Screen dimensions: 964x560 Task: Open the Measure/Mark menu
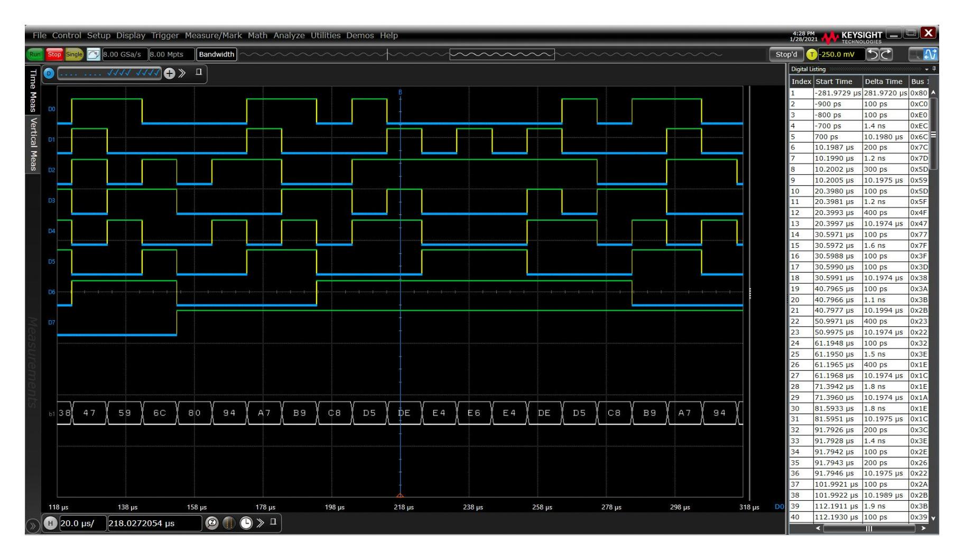click(214, 35)
